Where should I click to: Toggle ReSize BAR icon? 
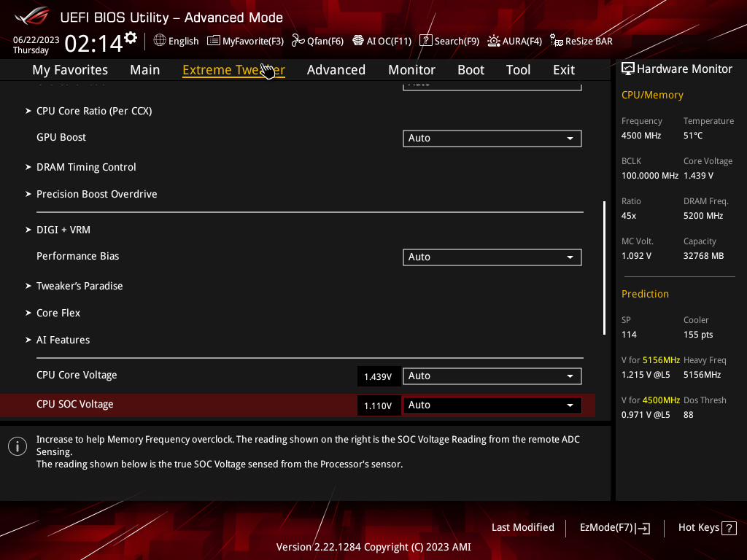coord(557,41)
